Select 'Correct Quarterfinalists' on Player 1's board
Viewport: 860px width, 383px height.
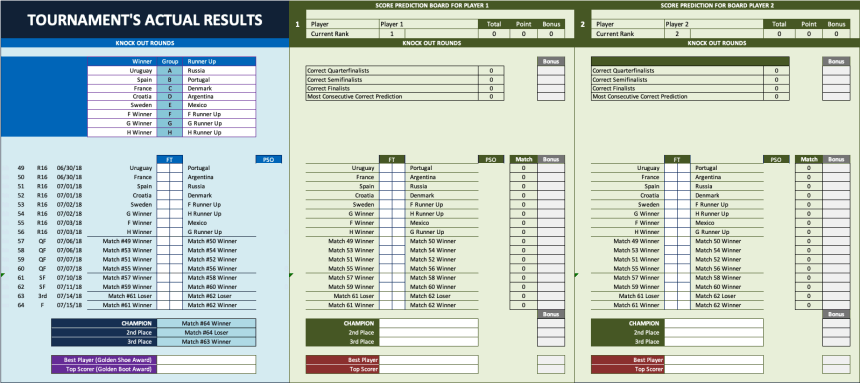[392, 71]
